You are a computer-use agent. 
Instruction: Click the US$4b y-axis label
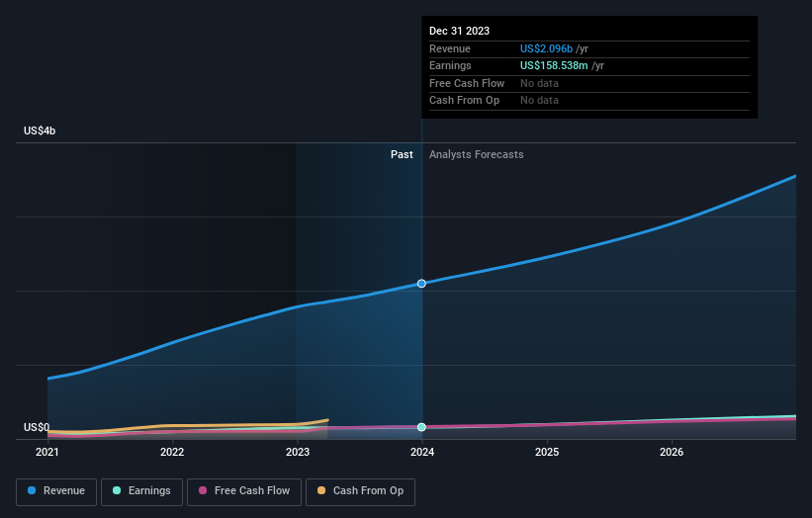pyautogui.click(x=40, y=130)
